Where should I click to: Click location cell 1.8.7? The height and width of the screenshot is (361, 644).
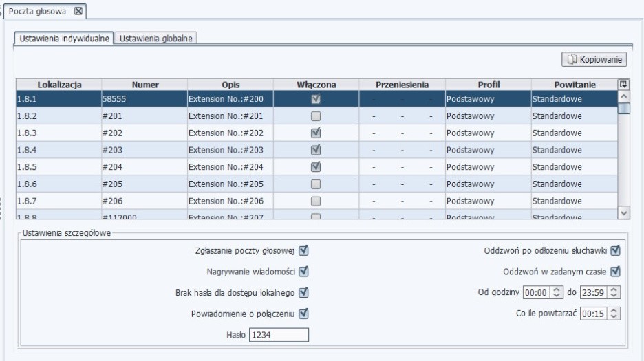pos(59,201)
